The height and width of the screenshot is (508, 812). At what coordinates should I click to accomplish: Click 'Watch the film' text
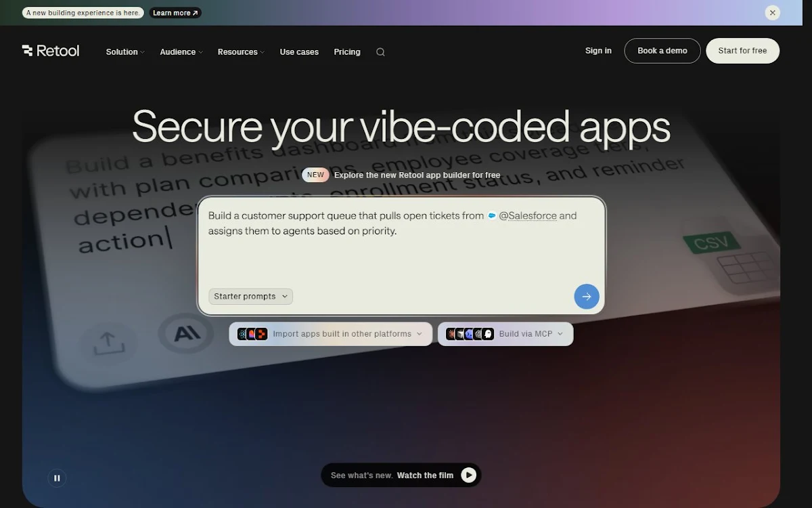pos(425,475)
